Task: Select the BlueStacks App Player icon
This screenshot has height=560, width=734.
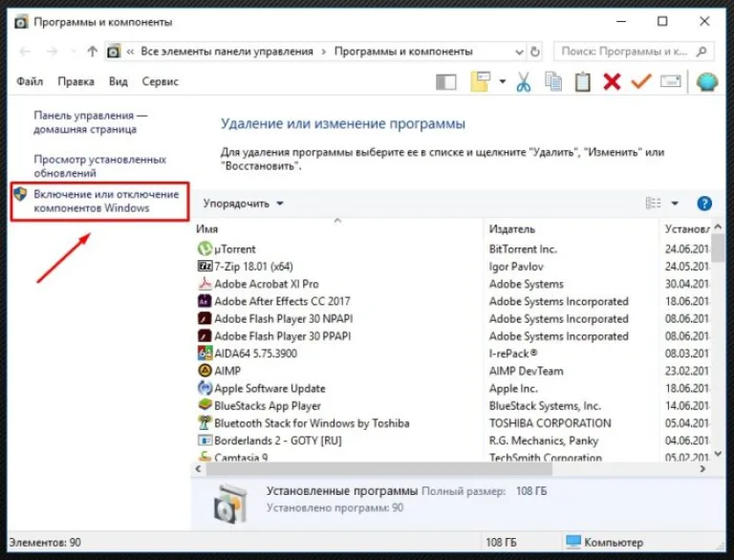Action: point(205,405)
